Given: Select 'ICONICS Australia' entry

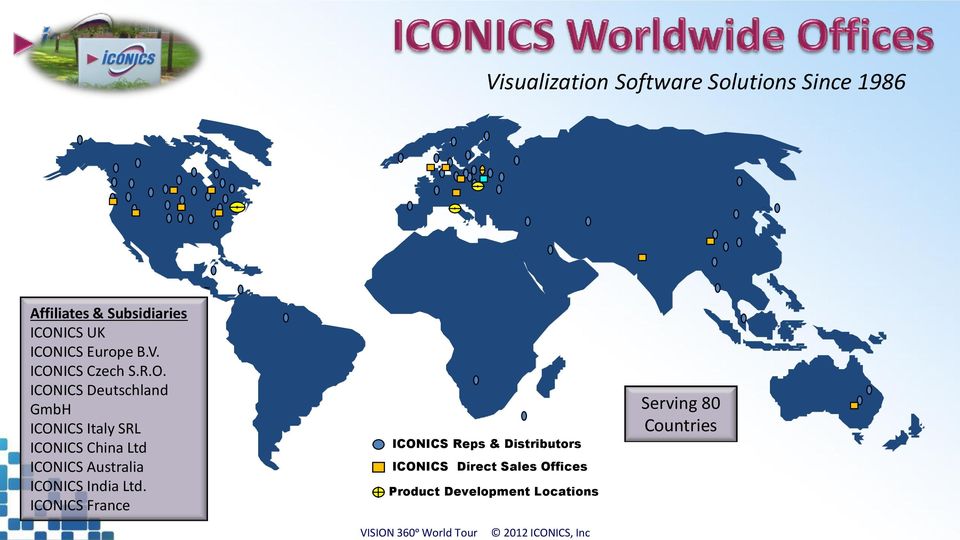Looking at the screenshot, I should click(86, 467).
